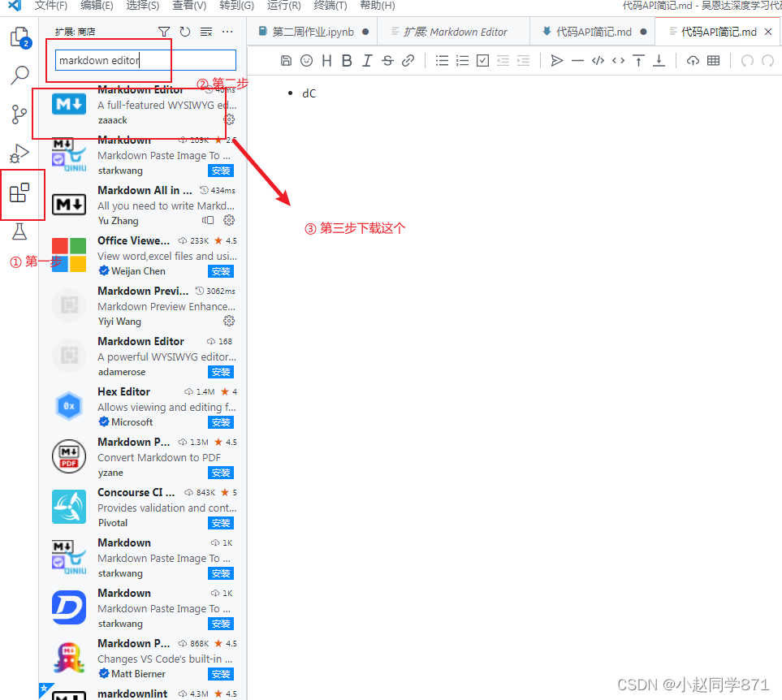Install Matt Bierner Markdown Preview extension
This screenshot has width=782, height=700.
tap(221, 675)
